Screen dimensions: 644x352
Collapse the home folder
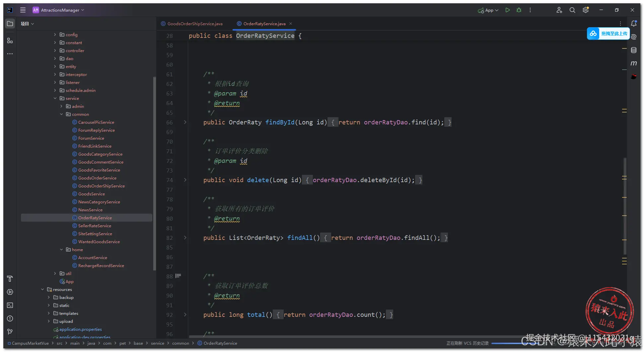[61, 249]
